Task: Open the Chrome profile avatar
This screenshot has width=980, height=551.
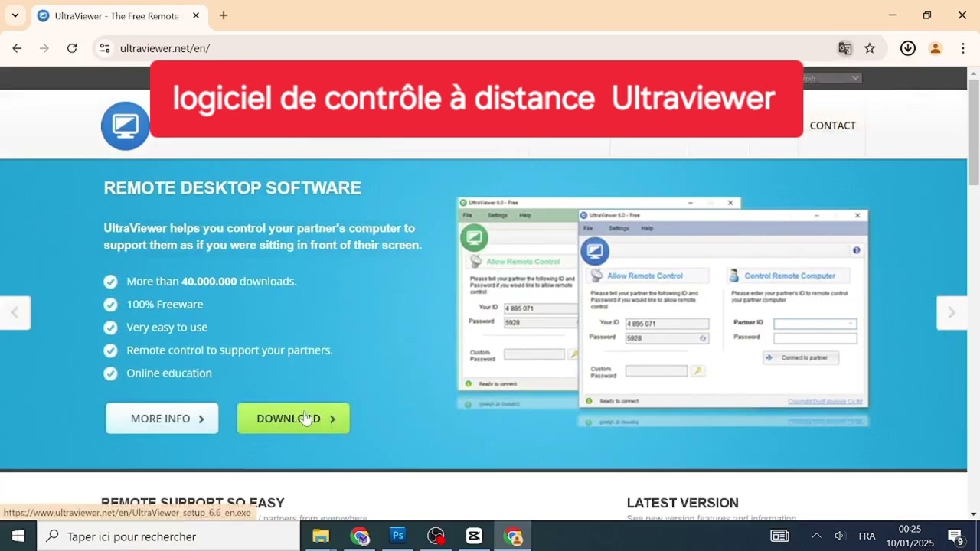Action: (x=936, y=48)
